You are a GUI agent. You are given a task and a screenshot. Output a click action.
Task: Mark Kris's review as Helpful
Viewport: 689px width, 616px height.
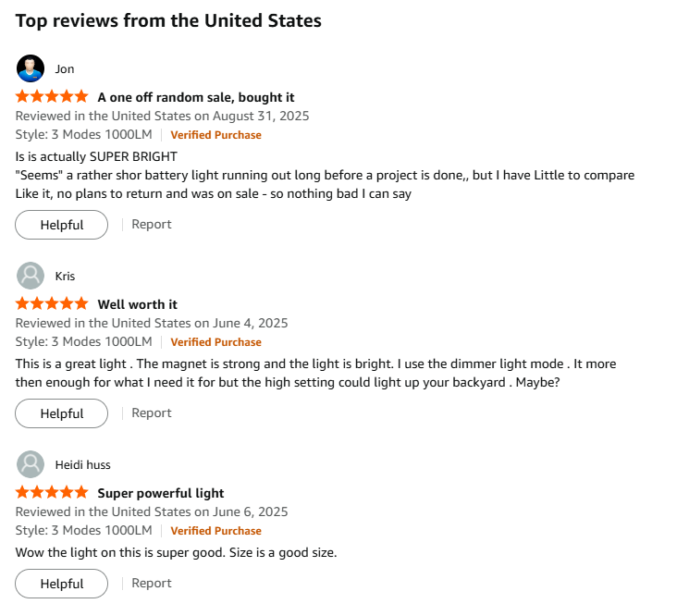(x=62, y=413)
